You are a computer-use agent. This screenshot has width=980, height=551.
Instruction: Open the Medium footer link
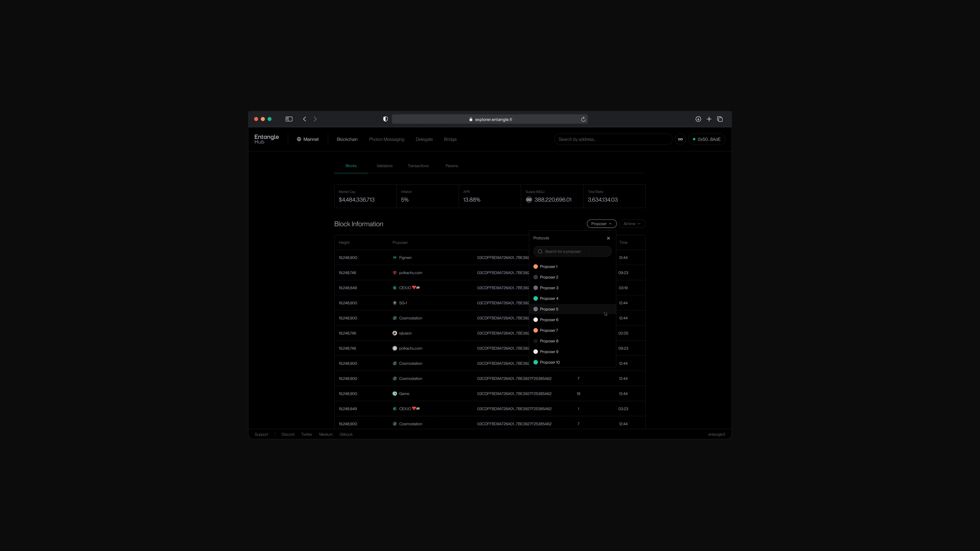pyautogui.click(x=326, y=434)
